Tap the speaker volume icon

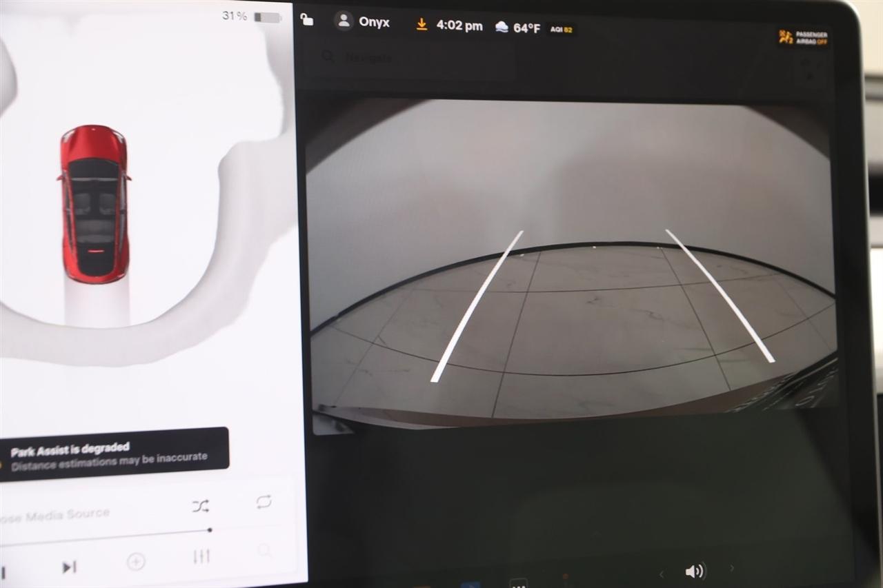(695, 571)
